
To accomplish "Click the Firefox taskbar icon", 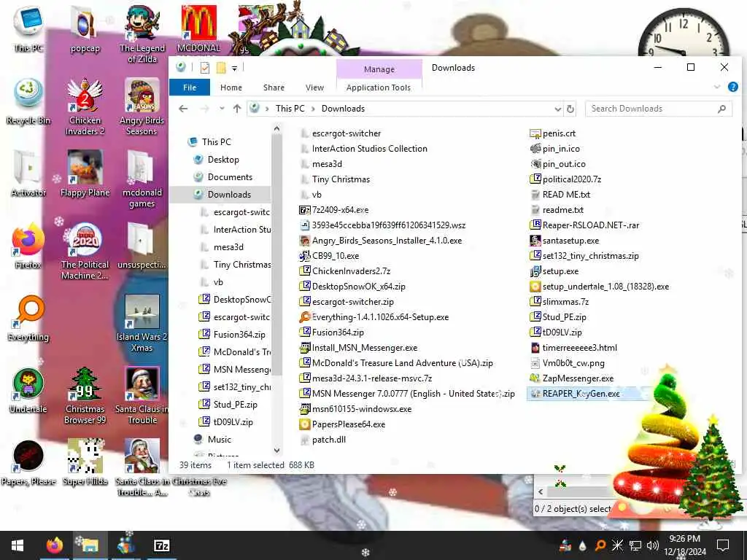I will [x=55, y=545].
